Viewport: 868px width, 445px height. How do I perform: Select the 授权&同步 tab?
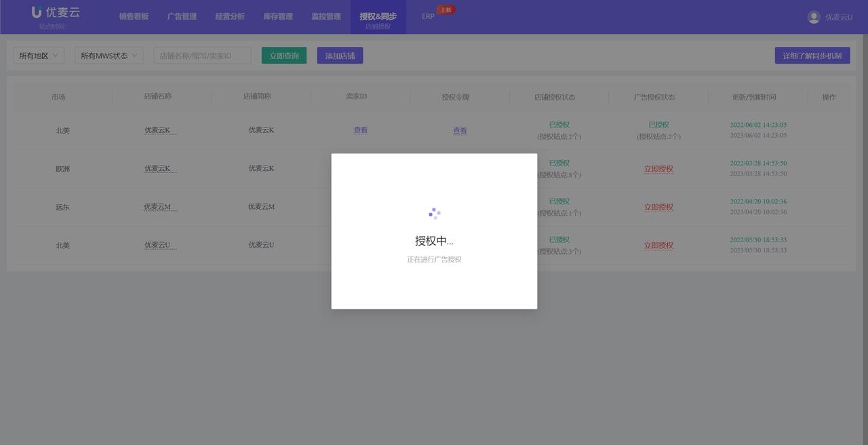click(378, 16)
